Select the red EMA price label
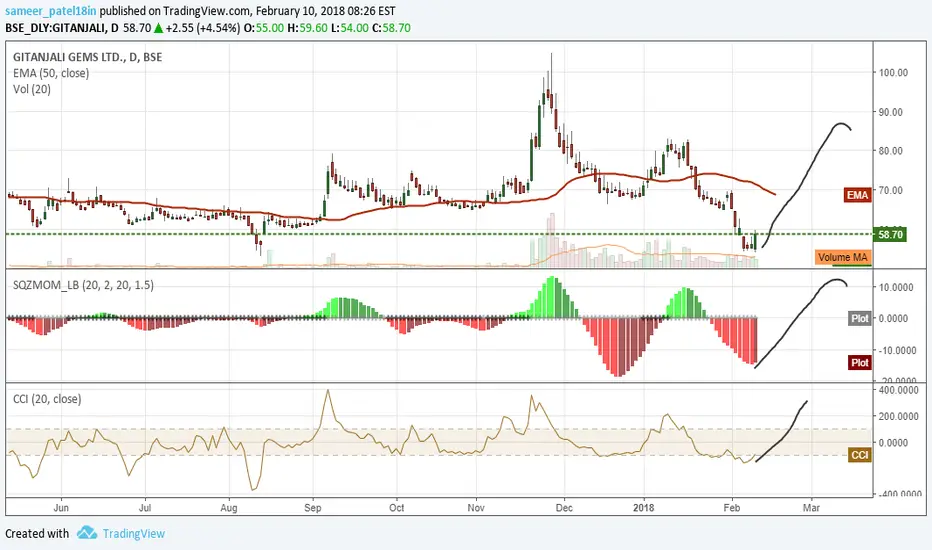The image size is (932, 550). (857, 195)
